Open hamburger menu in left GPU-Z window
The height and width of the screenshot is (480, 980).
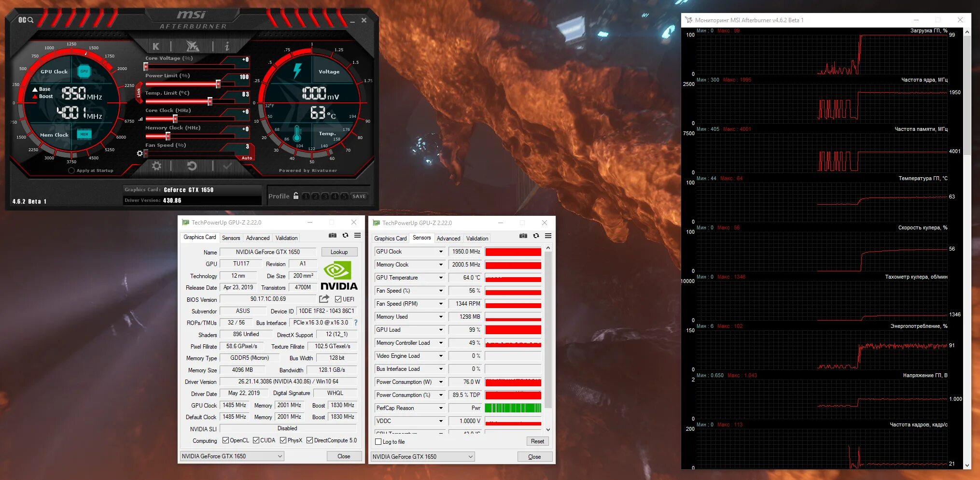(357, 235)
